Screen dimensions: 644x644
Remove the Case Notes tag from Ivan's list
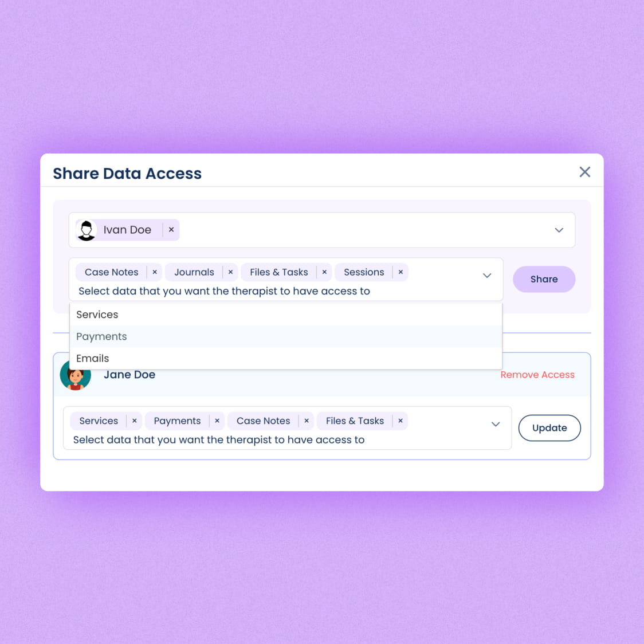point(154,272)
